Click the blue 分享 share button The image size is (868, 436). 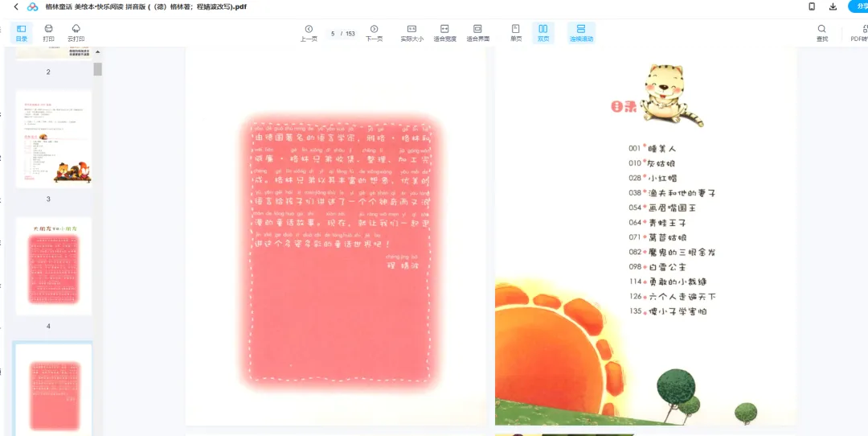point(858,6)
